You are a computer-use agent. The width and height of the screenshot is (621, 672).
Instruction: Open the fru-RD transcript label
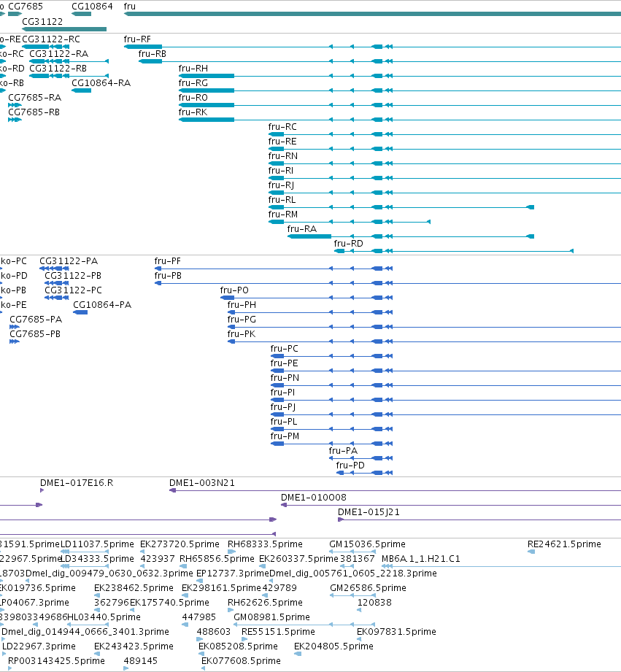coord(348,243)
